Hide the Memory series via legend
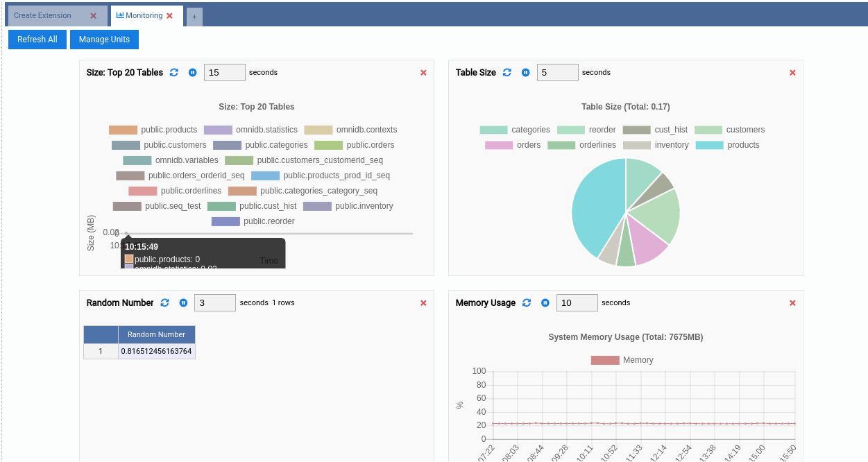Screen dimensions: 868x462 [622, 360]
